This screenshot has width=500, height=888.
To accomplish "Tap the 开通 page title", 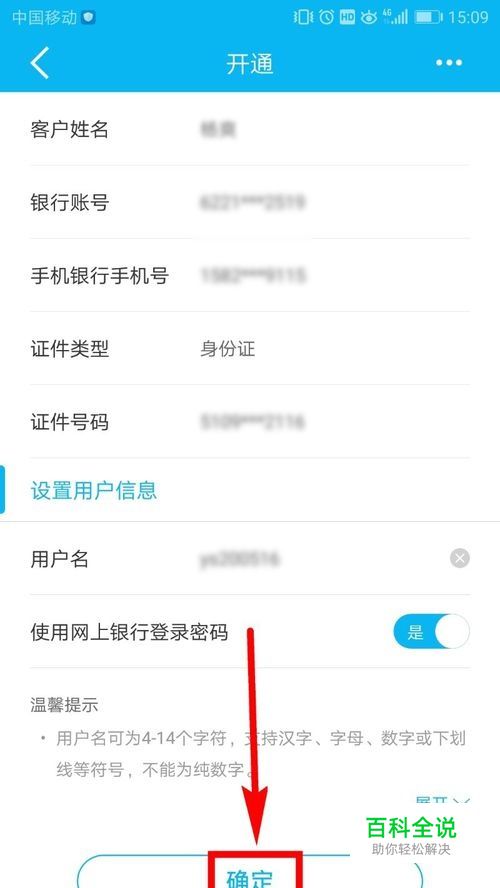I will coord(250,64).
